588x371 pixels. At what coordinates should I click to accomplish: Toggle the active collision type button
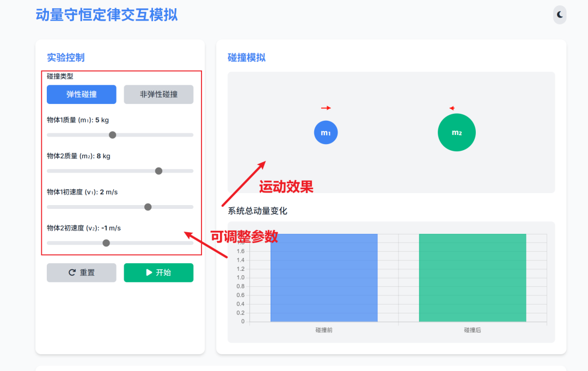coord(82,94)
